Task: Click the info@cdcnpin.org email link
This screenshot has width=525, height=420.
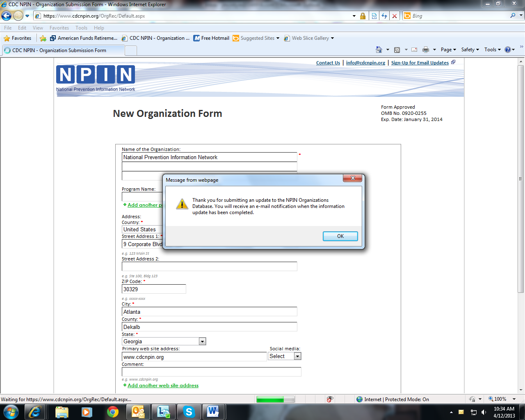Action: pos(365,63)
